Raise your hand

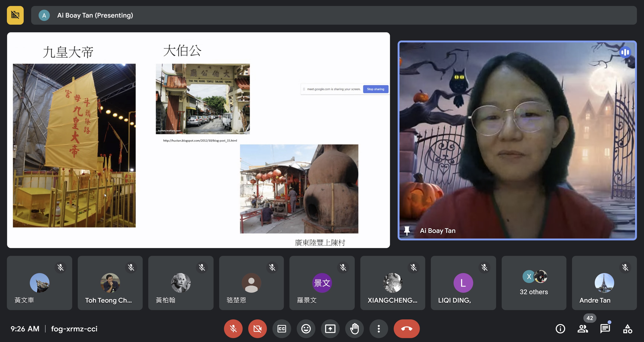[x=354, y=329]
